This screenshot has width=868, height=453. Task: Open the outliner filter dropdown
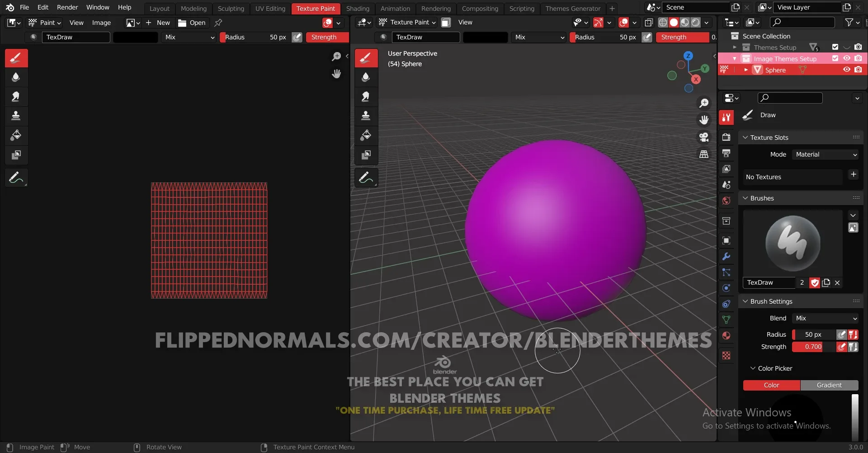pyautogui.click(x=852, y=22)
